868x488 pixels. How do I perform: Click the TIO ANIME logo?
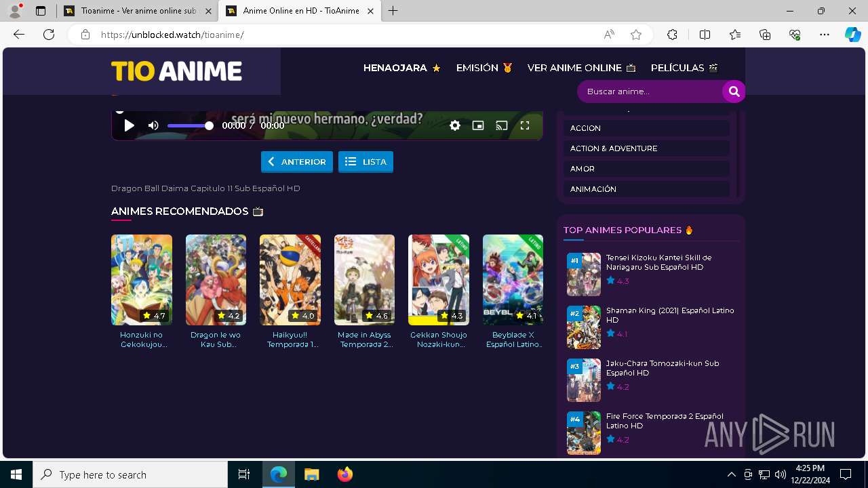[x=177, y=71]
